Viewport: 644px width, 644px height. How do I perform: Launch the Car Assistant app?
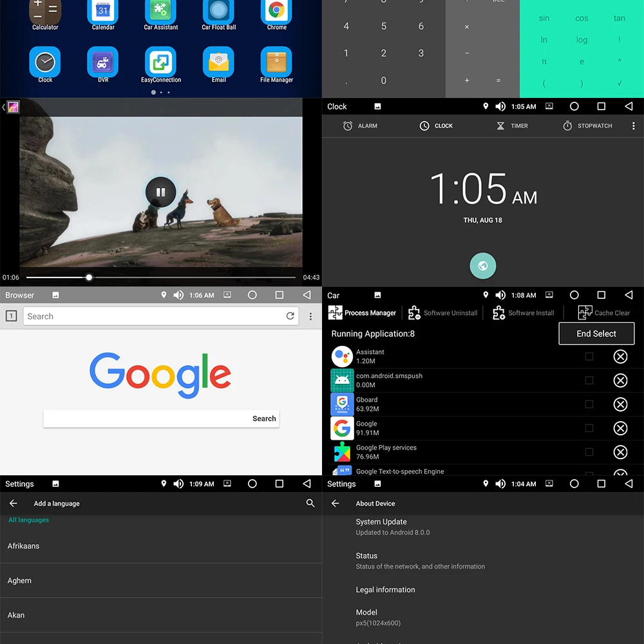tap(160, 12)
